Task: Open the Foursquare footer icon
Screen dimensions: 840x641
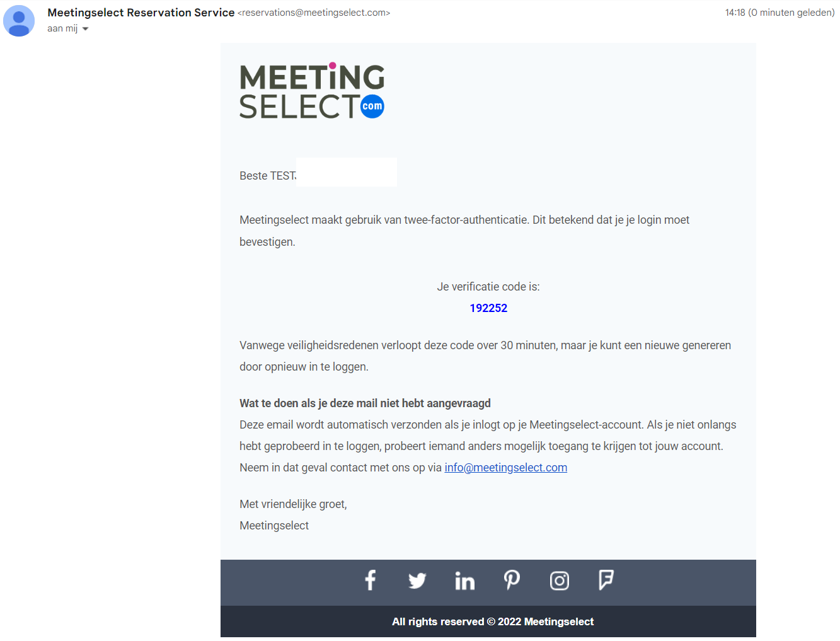Action: 606,580
